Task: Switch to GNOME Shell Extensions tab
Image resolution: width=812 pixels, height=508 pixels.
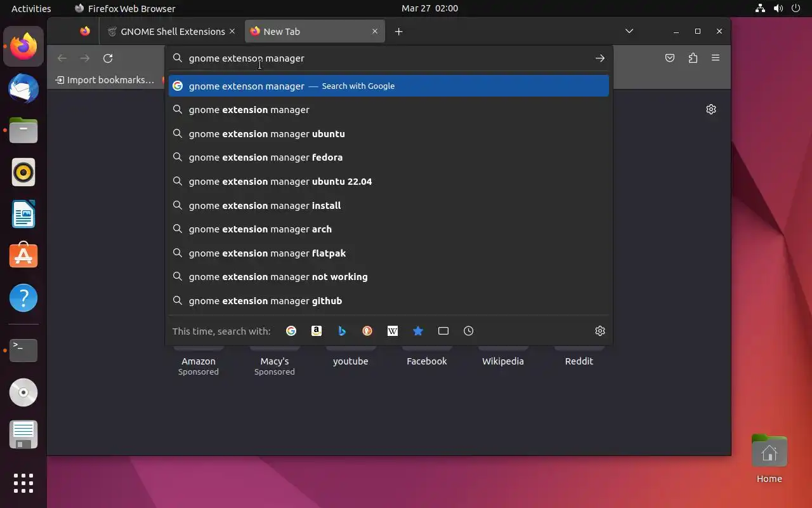Action: 171,31
